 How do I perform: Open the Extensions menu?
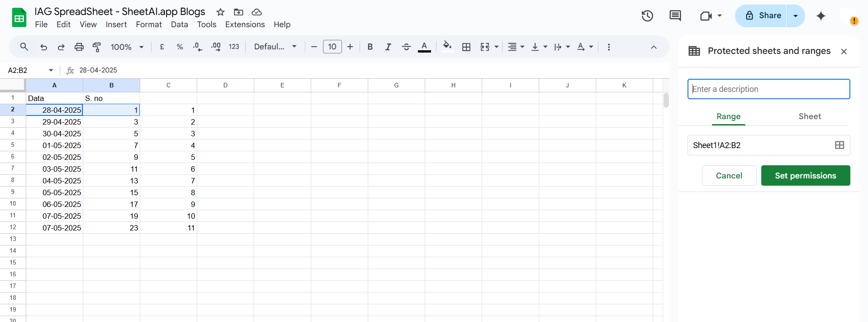(245, 24)
